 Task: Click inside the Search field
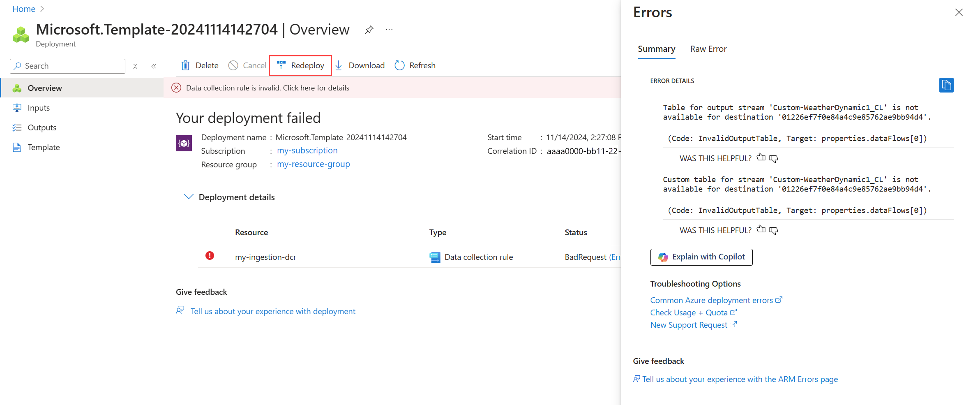pos(67,65)
